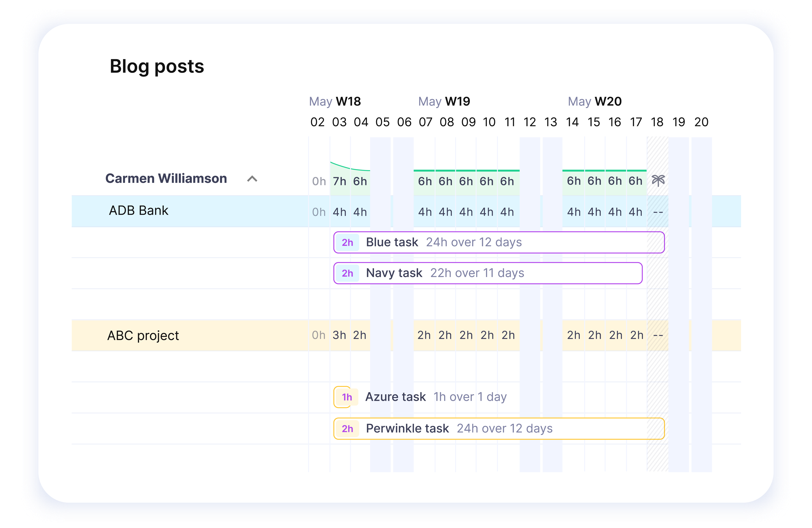Select the ABC project row

(x=406, y=335)
